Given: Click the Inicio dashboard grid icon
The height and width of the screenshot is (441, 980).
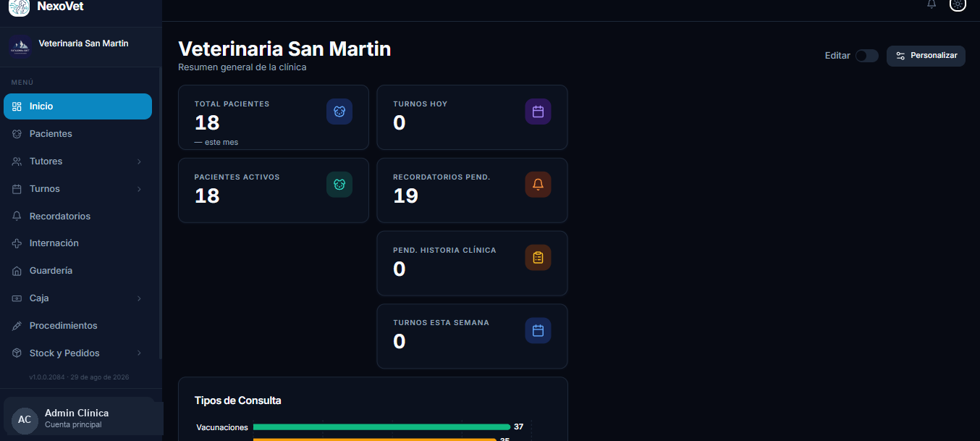Looking at the screenshot, I should pyautogui.click(x=17, y=106).
